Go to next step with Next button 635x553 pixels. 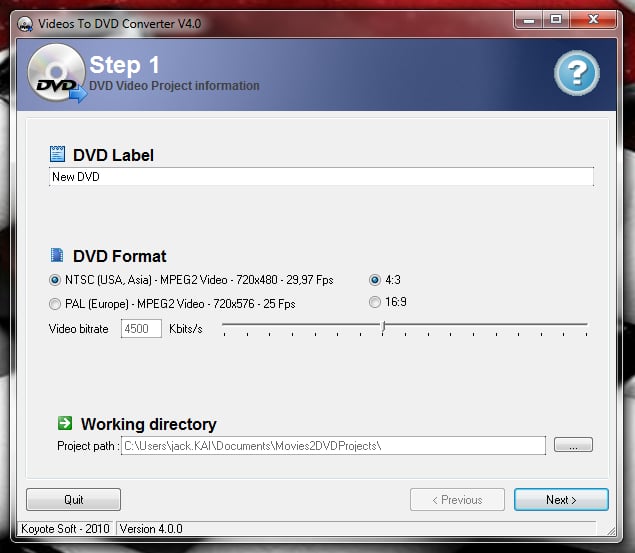561,500
